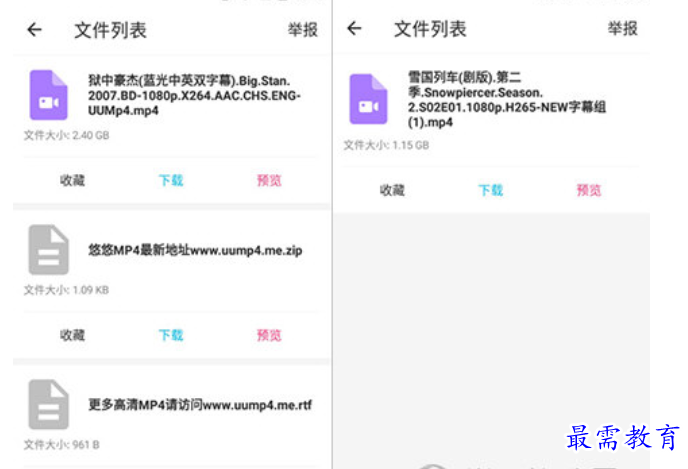Click left panel title 文件列表

point(111,30)
